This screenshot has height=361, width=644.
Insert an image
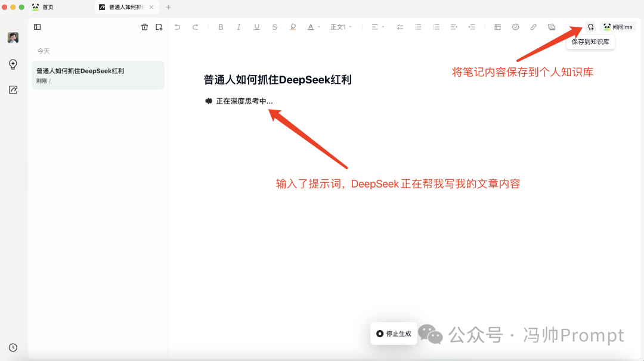click(552, 27)
